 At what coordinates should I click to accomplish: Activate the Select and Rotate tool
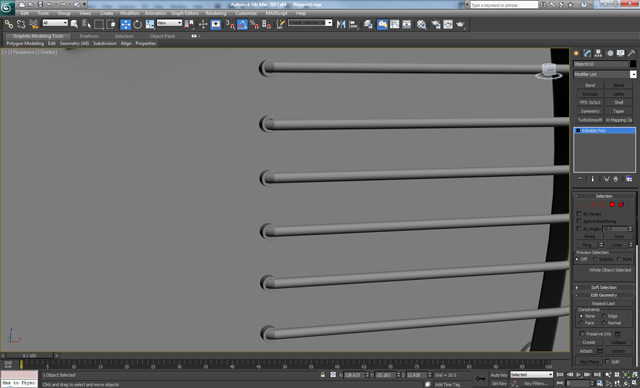138,24
